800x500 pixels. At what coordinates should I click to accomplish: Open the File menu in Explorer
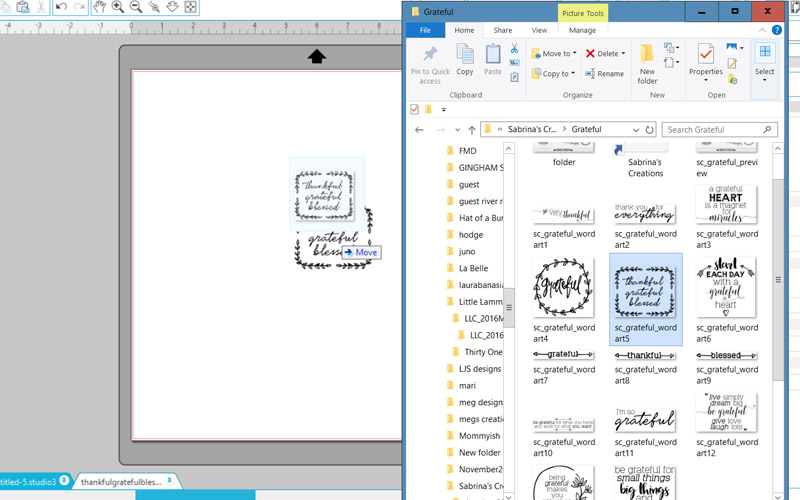click(425, 30)
